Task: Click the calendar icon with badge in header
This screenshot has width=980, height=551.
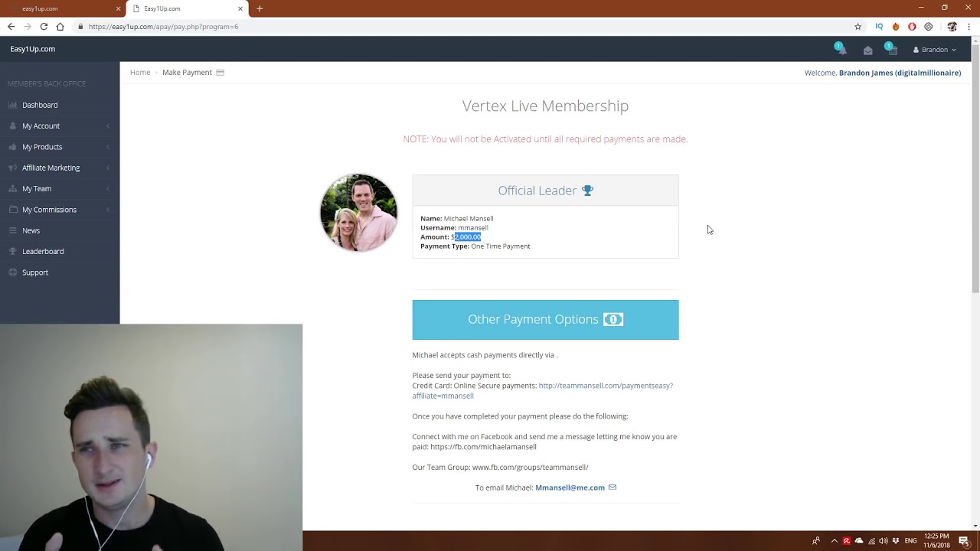Action: tap(891, 49)
